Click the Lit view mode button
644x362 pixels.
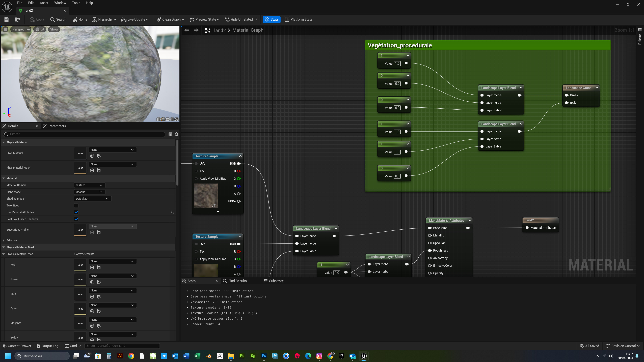[40, 29]
